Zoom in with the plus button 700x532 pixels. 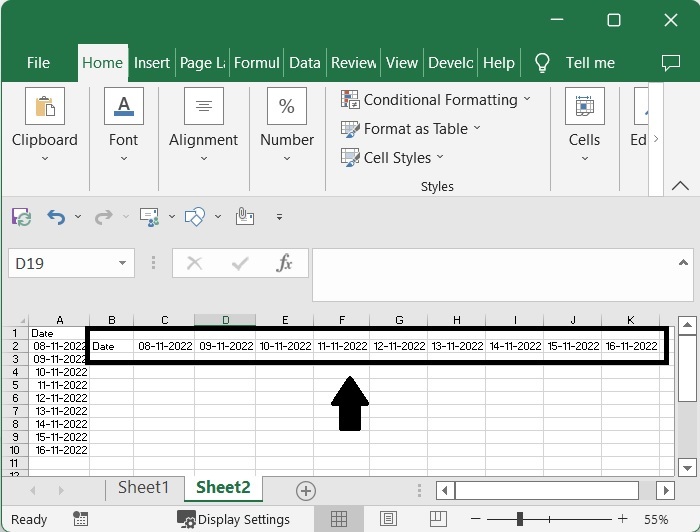pyautogui.click(x=622, y=519)
